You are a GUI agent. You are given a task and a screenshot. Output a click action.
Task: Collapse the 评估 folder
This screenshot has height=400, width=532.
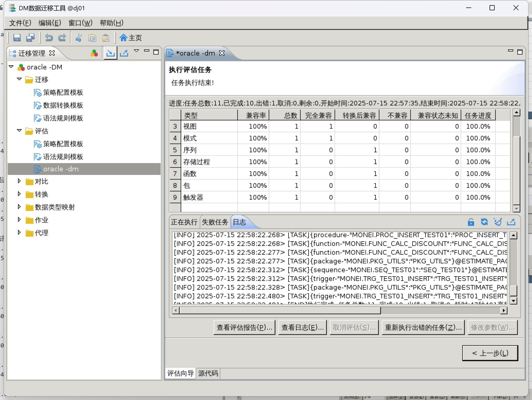tap(19, 131)
